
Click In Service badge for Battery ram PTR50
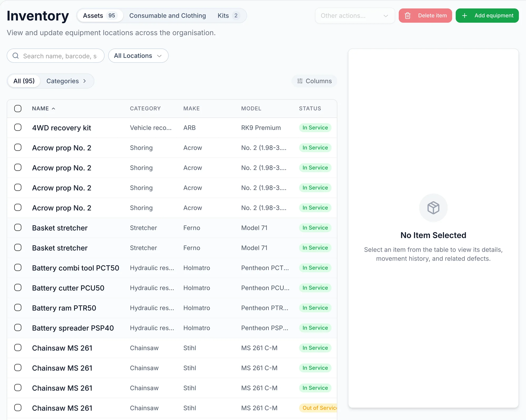(315, 308)
